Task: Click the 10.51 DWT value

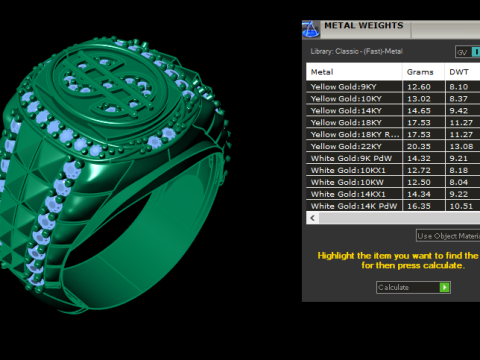Action: click(x=461, y=206)
